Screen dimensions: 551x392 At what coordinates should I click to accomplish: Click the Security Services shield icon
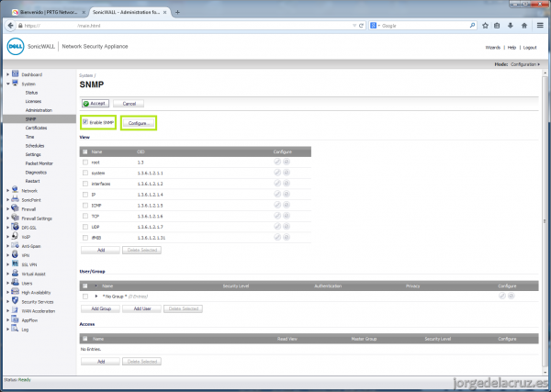click(x=15, y=301)
